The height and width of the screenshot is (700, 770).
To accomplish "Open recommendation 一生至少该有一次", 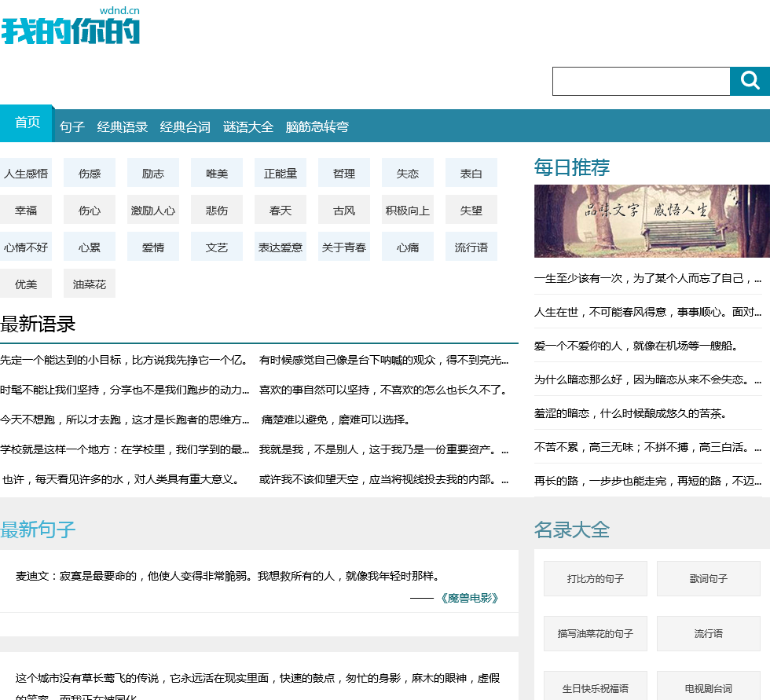I will point(647,278).
